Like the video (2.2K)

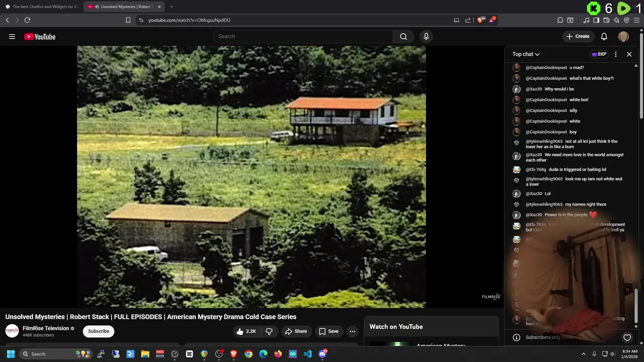point(247,331)
